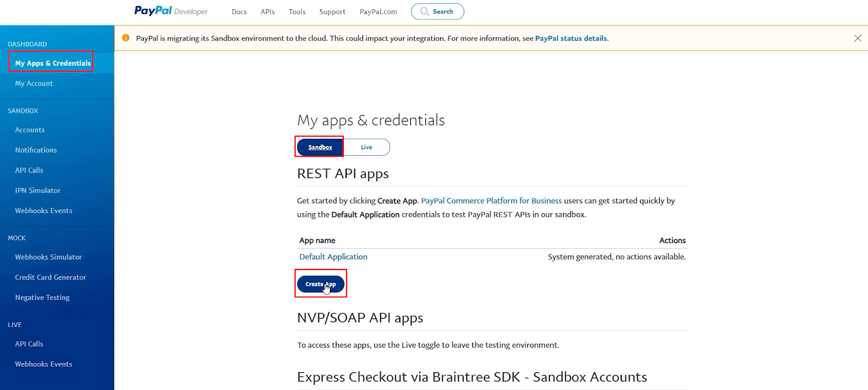Viewport: 868px width, 390px height.
Task: Open My Account in sidebar
Action: [34, 84]
